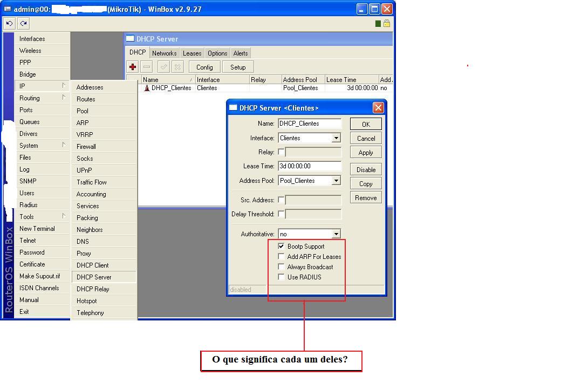Click the redo arrow in WinBox toolbar
The image size is (588, 390).
click(x=23, y=24)
